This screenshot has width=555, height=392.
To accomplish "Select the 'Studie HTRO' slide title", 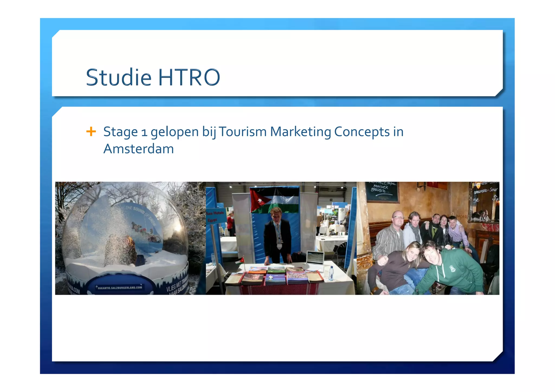I will 153,77.
